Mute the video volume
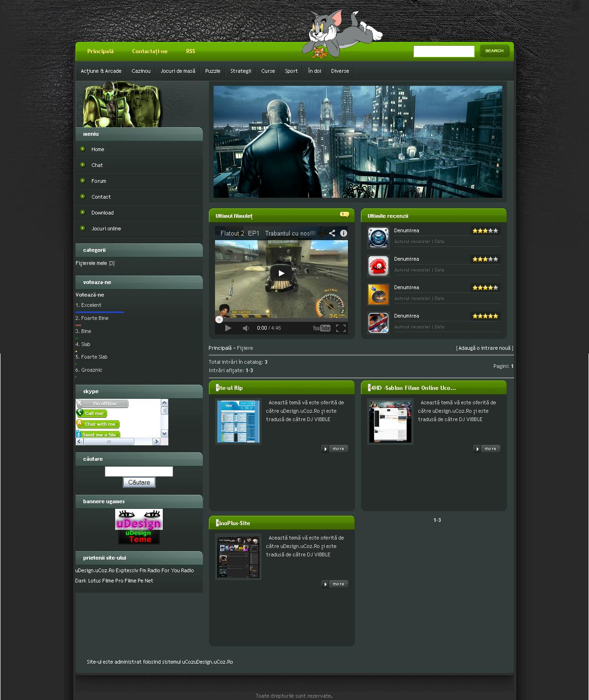This screenshot has height=700, width=589. click(246, 328)
